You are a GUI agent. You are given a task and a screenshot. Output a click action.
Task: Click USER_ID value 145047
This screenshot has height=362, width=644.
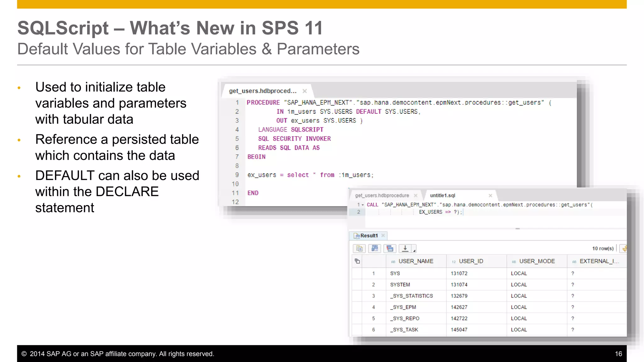tap(459, 330)
